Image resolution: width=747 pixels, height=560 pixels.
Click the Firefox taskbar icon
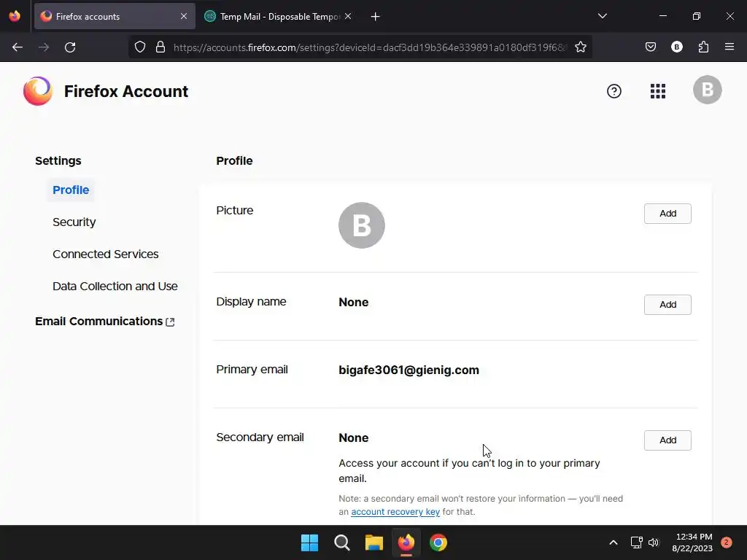coord(406,542)
